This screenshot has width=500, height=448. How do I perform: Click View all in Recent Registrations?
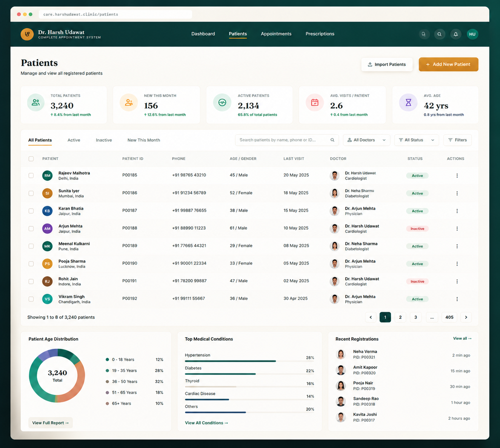(x=462, y=339)
